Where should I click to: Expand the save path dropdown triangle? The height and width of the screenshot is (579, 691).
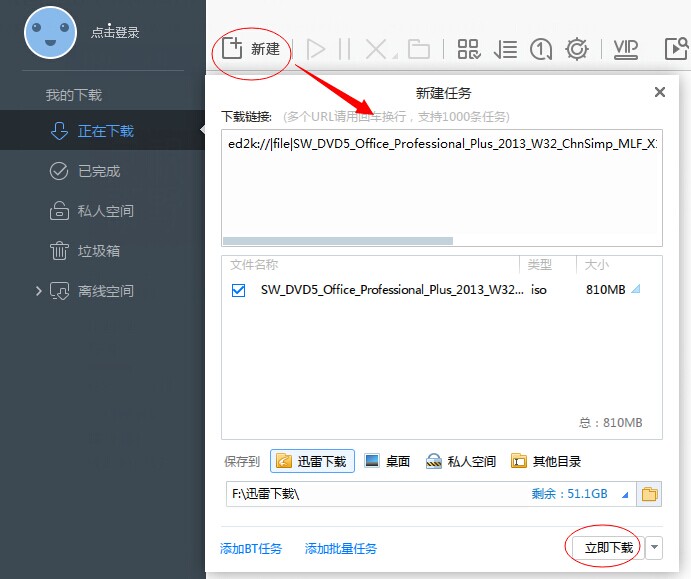click(x=624, y=495)
